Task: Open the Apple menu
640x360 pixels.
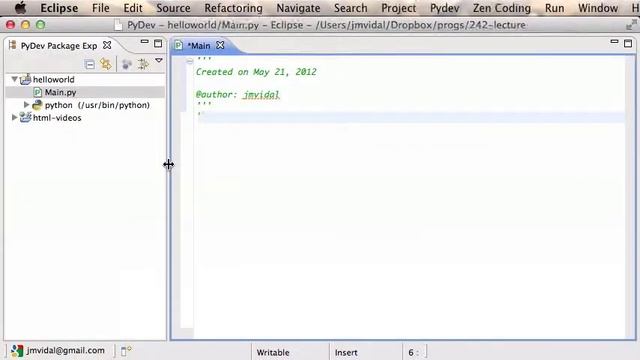Action: (20, 8)
